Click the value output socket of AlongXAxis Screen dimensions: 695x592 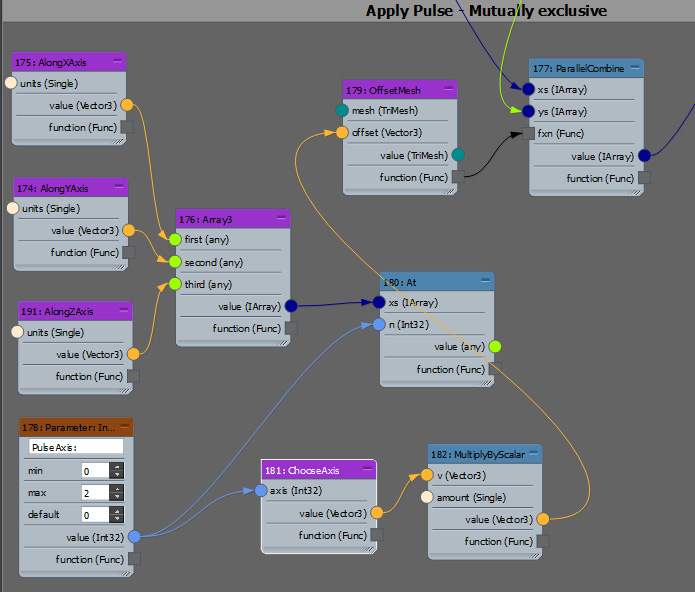(127, 105)
